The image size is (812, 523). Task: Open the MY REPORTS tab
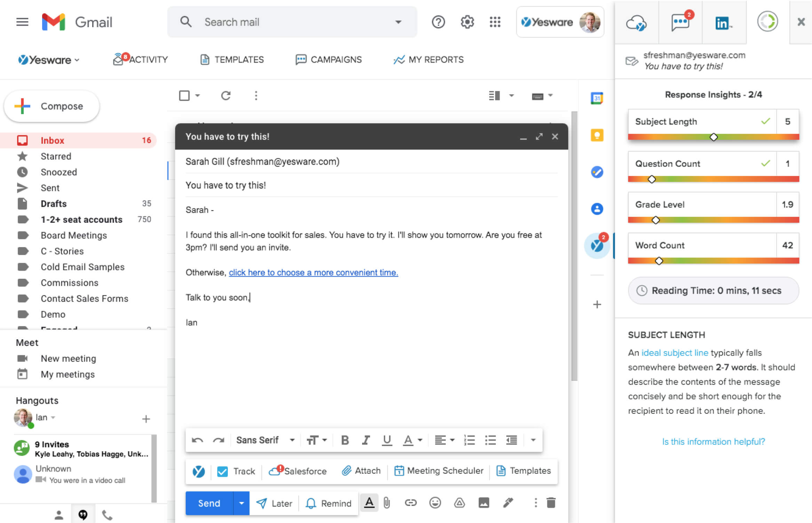point(428,60)
